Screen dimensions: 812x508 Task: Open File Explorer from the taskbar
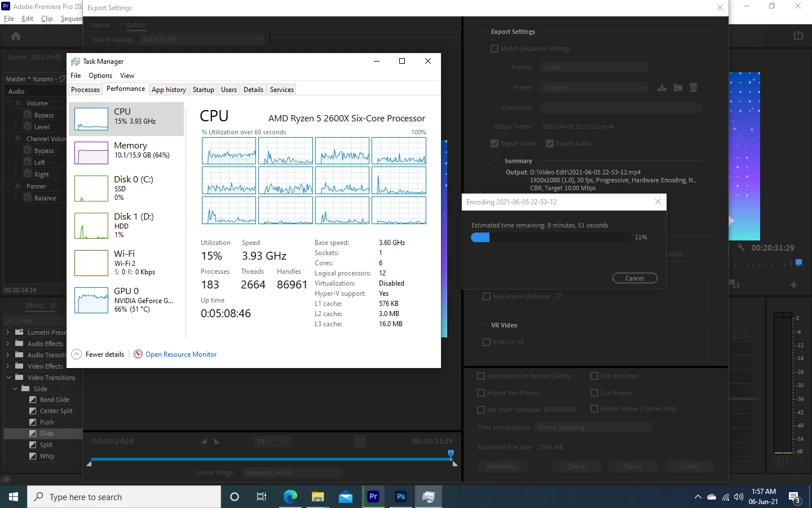tap(318, 497)
